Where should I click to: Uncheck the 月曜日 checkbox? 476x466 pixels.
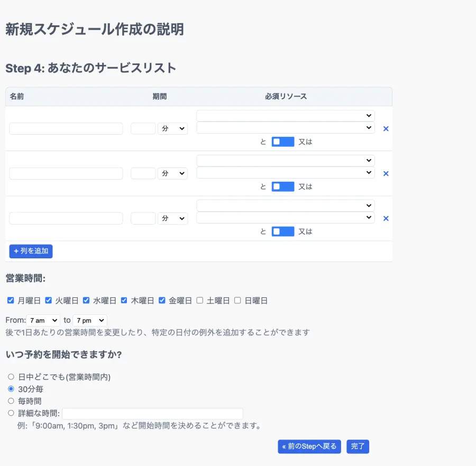pyautogui.click(x=11, y=301)
